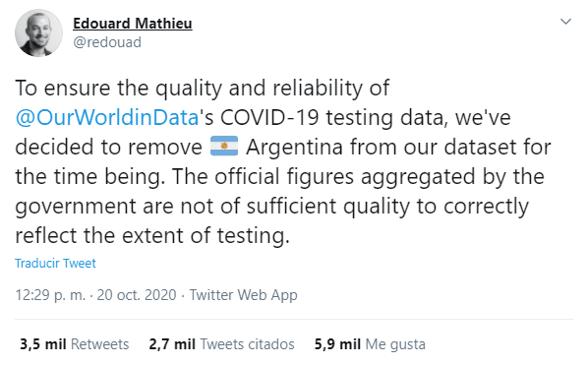This screenshot has height=365, width=588.
Task: Open the 12:29 p. m. timestamp
Action: coord(50,295)
